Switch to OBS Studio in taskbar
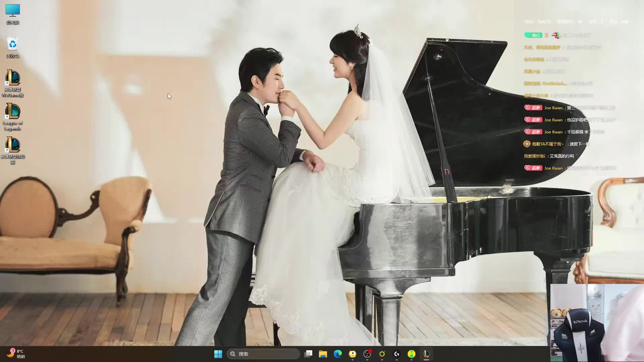 click(x=367, y=354)
